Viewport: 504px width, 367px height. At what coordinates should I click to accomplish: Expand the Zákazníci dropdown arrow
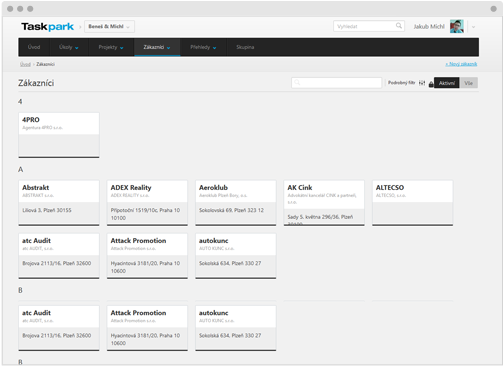tap(168, 48)
